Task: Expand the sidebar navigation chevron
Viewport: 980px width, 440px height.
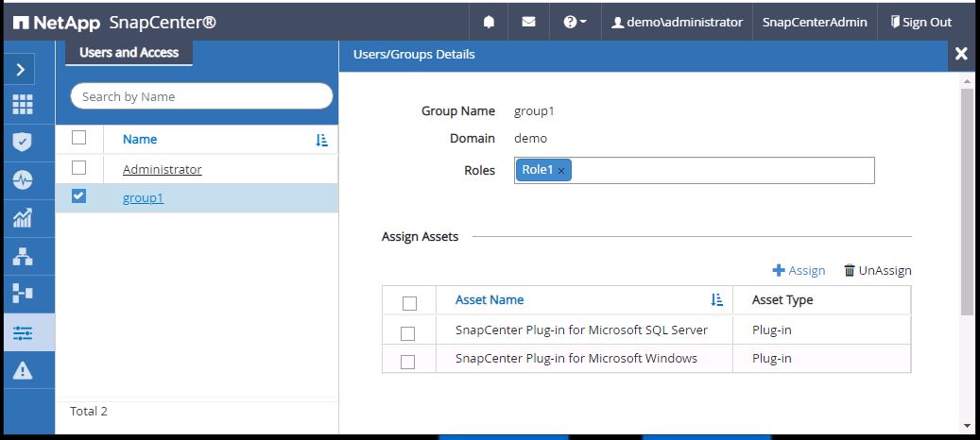Action: [x=22, y=69]
